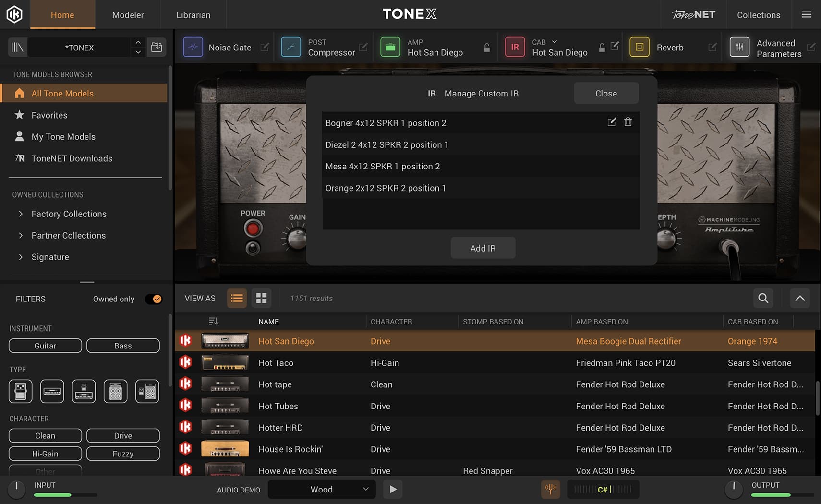The width and height of the screenshot is (821, 504).
Task: Open the tone model search
Action: (x=763, y=298)
